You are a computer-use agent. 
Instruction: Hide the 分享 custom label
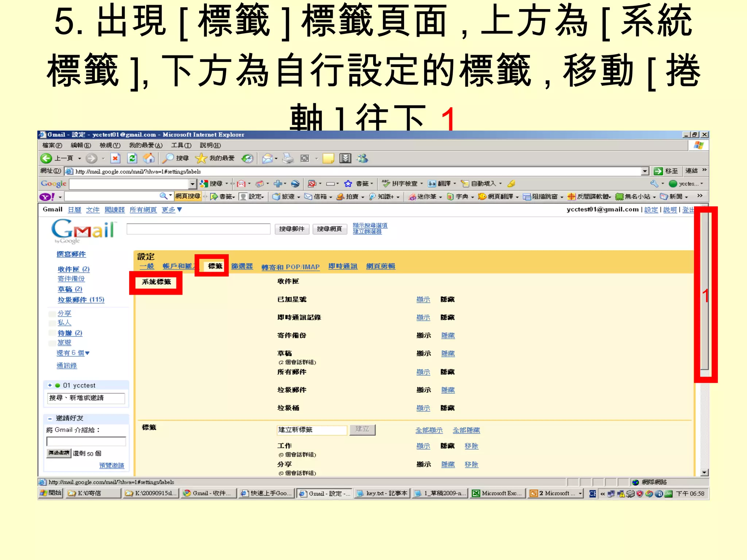click(448, 464)
